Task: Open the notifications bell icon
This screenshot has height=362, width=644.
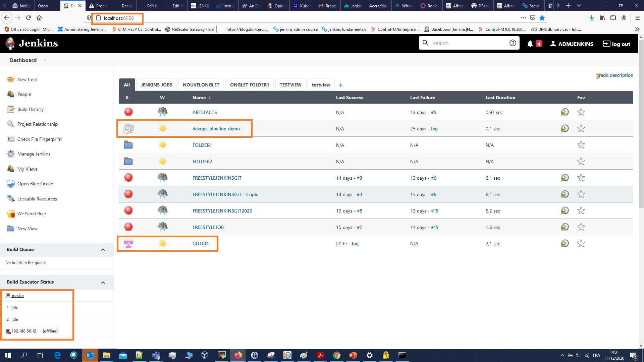Action: (x=530, y=44)
